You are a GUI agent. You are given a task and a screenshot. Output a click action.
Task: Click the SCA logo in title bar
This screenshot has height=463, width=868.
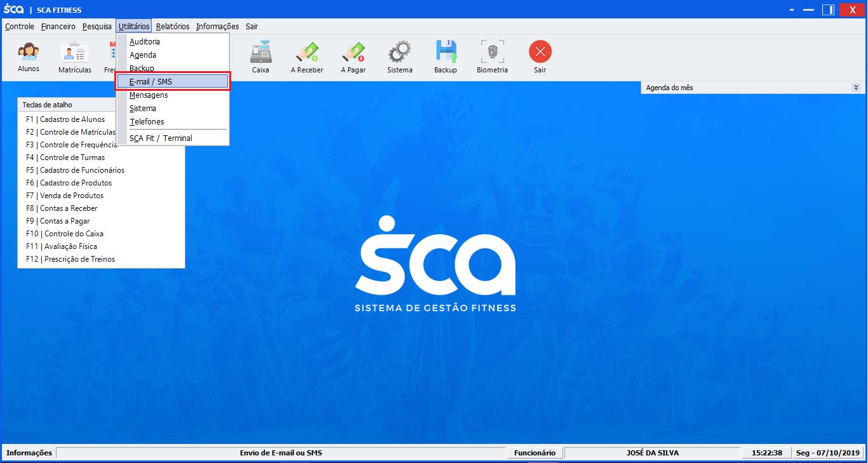[x=13, y=10]
